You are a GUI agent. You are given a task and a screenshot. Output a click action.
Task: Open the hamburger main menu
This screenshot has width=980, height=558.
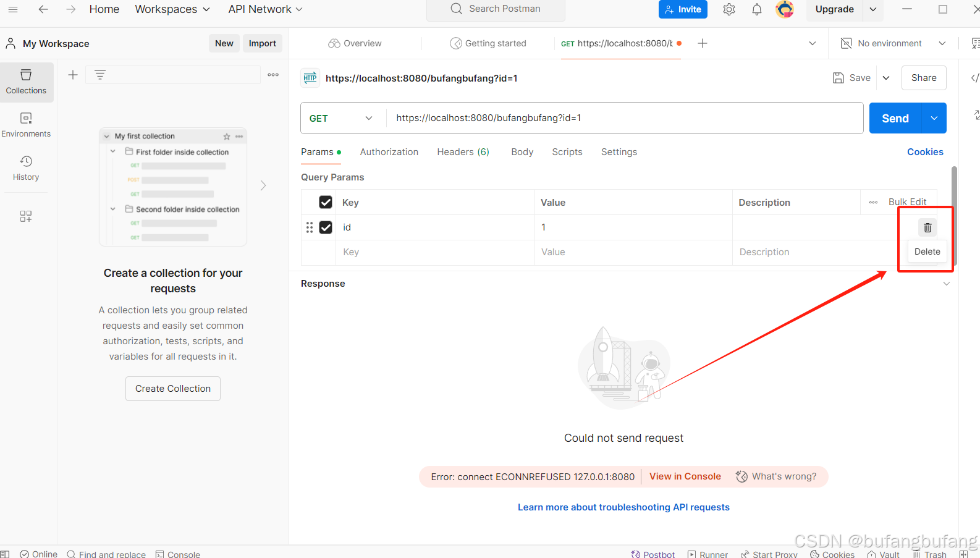[x=12, y=9]
